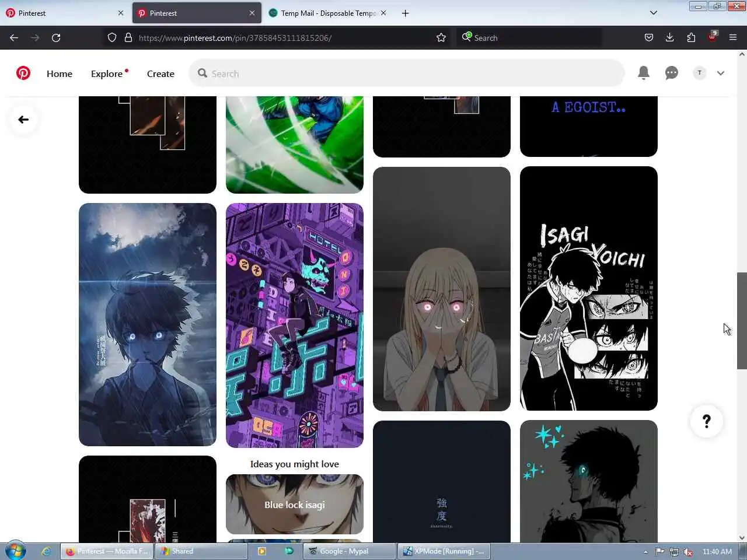The height and width of the screenshot is (560, 747).
Task: Switch to the Temp Mail tab
Action: (328, 13)
